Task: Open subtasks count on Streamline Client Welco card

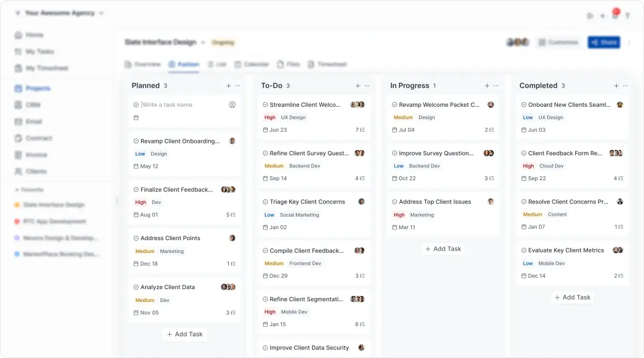Action: pyautogui.click(x=360, y=130)
